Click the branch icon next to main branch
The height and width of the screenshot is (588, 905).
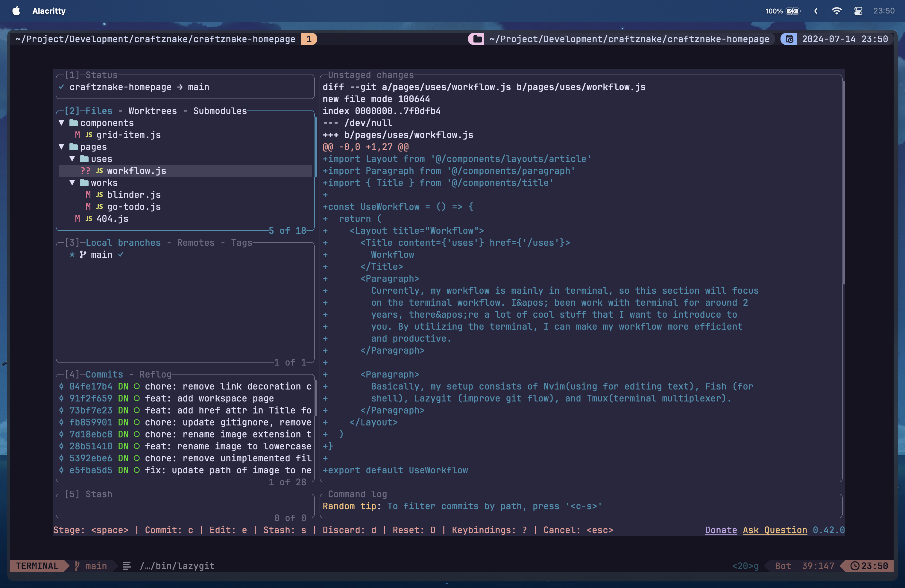pos(83,254)
